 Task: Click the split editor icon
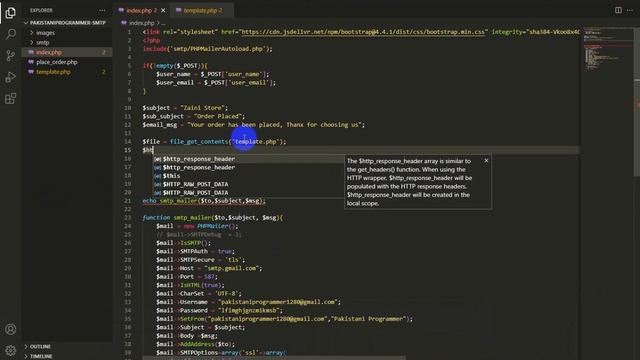[x=618, y=10]
